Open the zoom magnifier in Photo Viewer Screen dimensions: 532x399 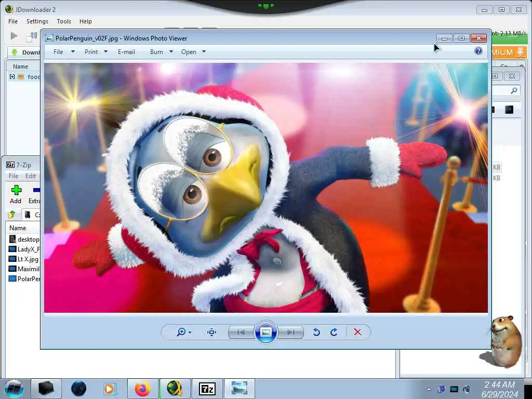tap(181, 332)
